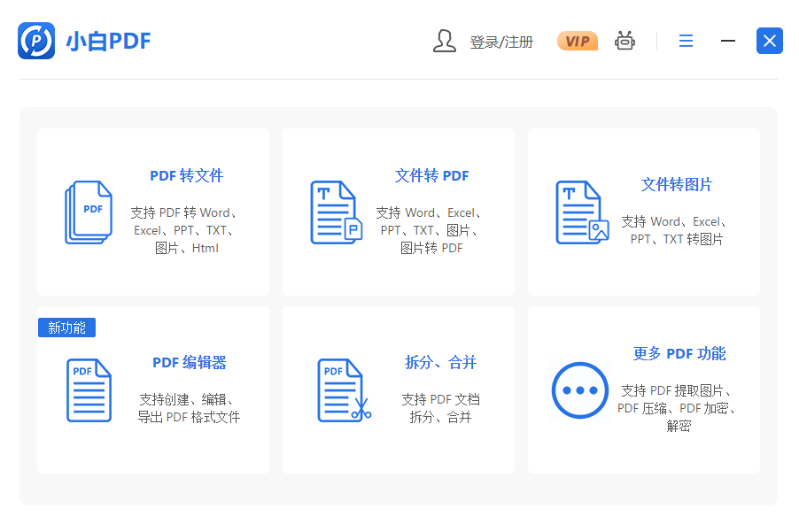Image resolution: width=799 pixels, height=532 pixels.
Task: Open 登录/注册 login link
Action: 501,42
